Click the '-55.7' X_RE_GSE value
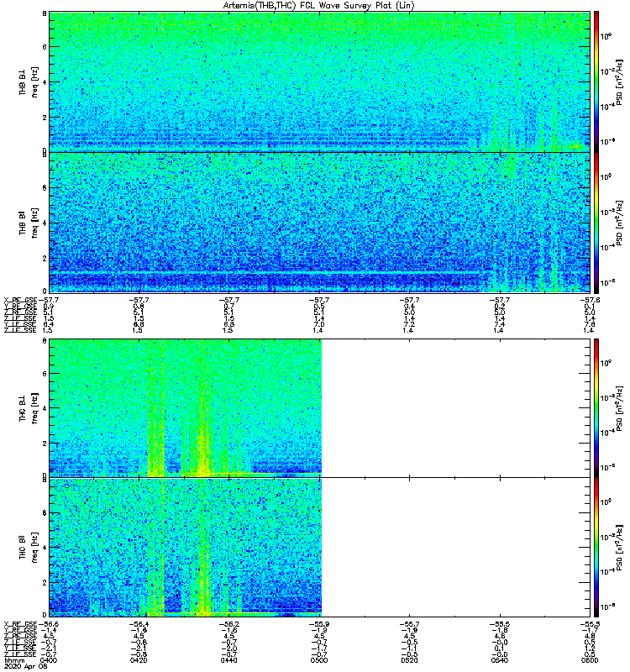The image size is (630, 672). click(x=409, y=624)
